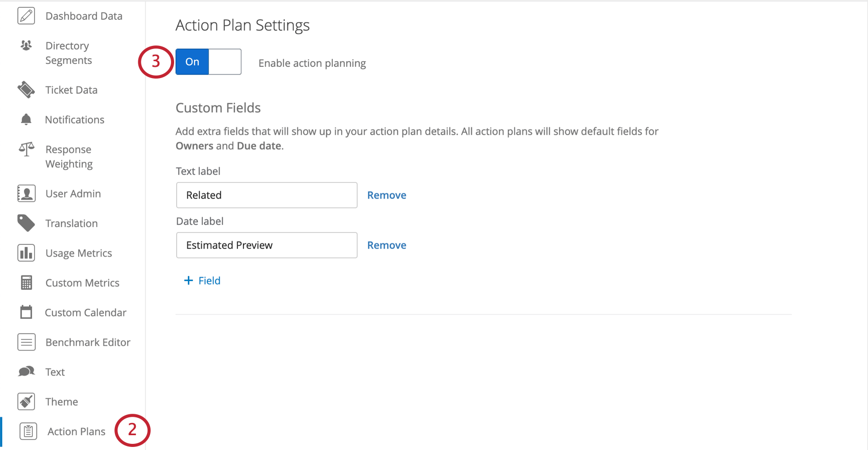
Task: Add a new custom field with plus Field
Action: pyautogui.click(x=202, y=281)
